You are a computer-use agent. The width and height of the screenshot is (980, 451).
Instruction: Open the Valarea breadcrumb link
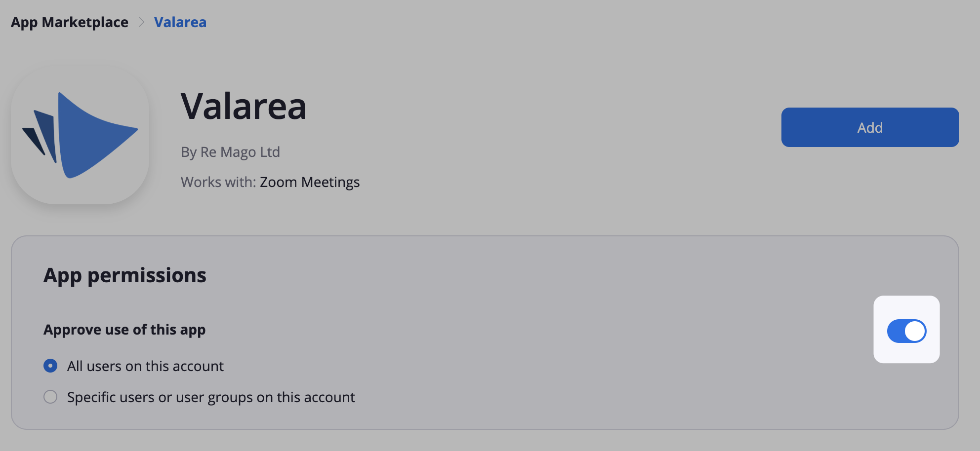[180, 22]
